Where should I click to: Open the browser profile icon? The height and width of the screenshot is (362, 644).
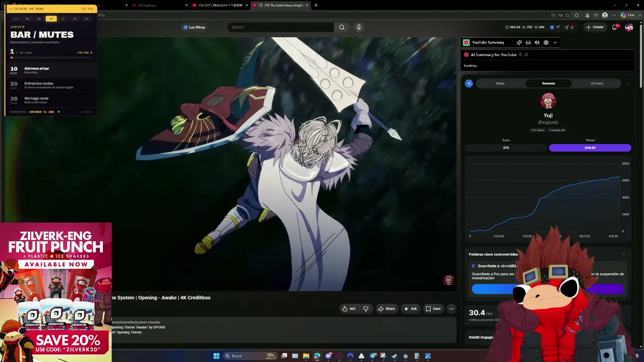(605, 15)
